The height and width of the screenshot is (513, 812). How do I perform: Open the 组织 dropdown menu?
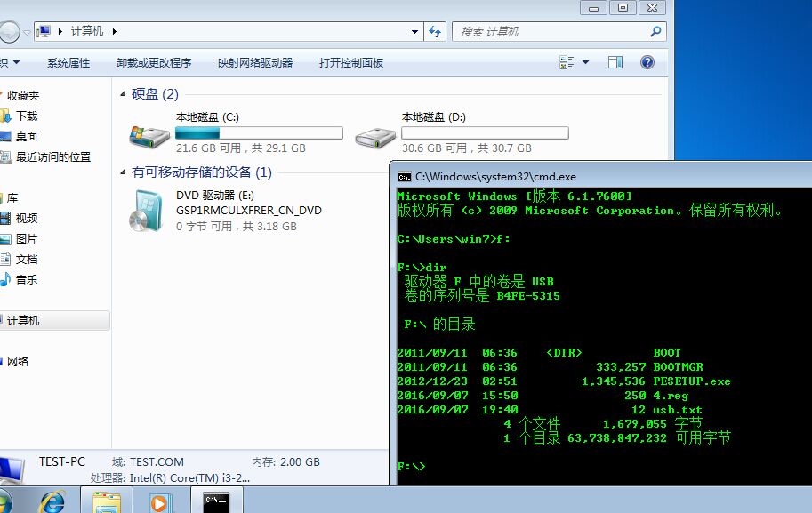tap(9, 62)
